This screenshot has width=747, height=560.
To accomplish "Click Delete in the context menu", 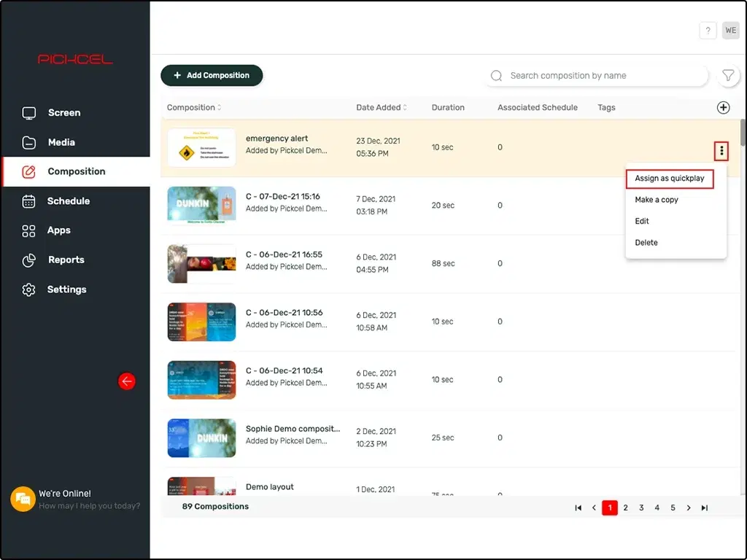I will click(x=646, y=243).
